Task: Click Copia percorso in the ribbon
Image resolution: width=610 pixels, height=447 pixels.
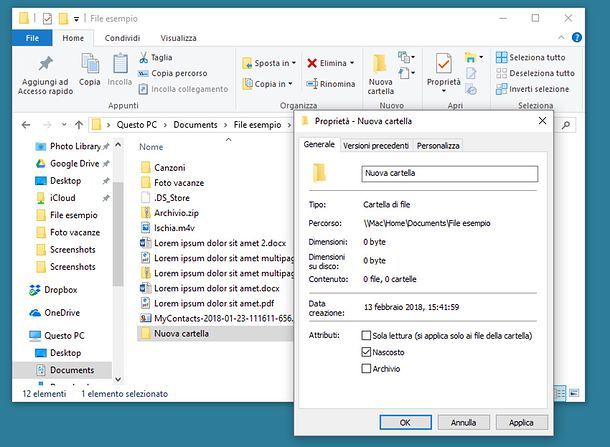Action: 173,73
